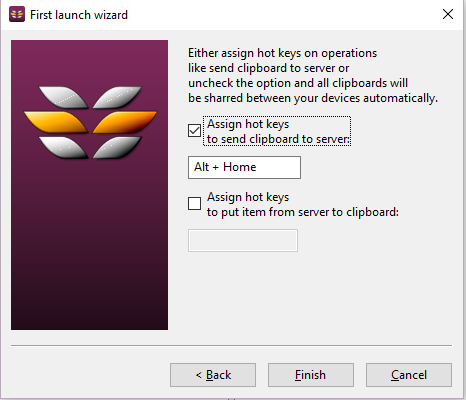Click the wizard logo banner image
The image size is (466, 400).
(x=89, y=185)
